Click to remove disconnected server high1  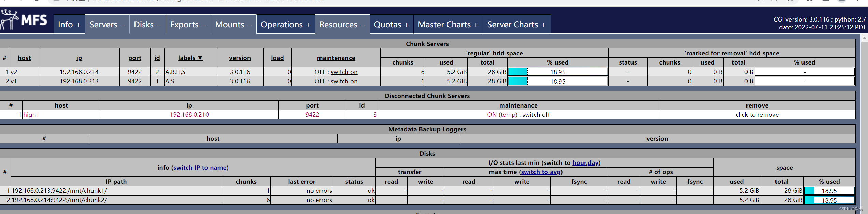pos(757,115)
